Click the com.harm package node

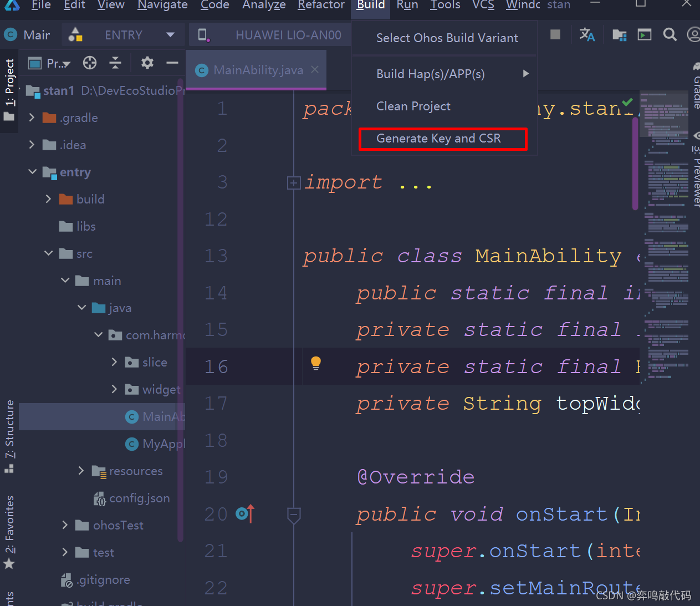(x=147, y=335)
